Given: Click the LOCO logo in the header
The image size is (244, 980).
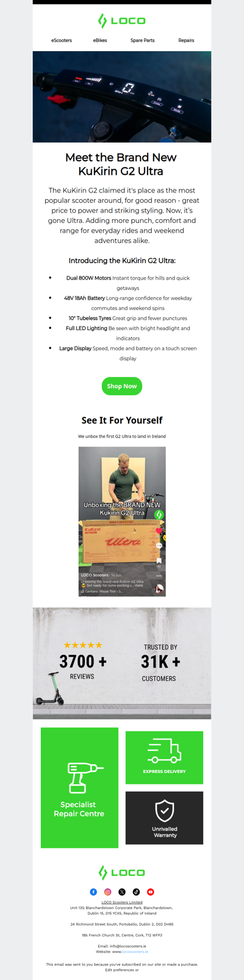Looking at the screenshot, I should 122,21.
